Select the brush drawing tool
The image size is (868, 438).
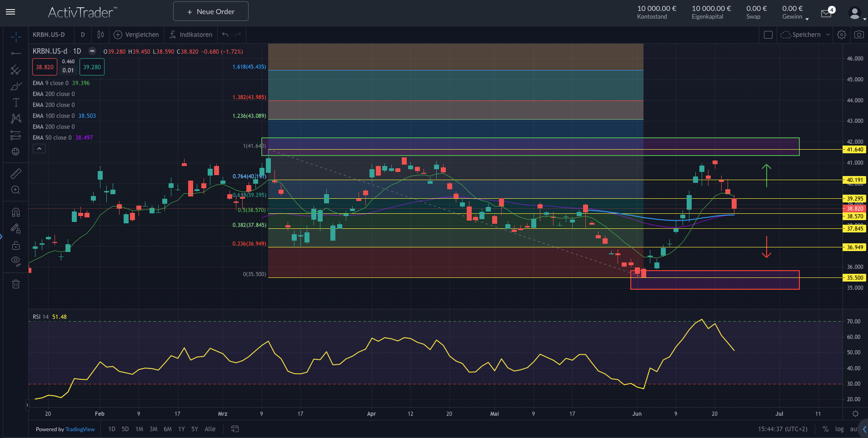(x=16, y=86)
